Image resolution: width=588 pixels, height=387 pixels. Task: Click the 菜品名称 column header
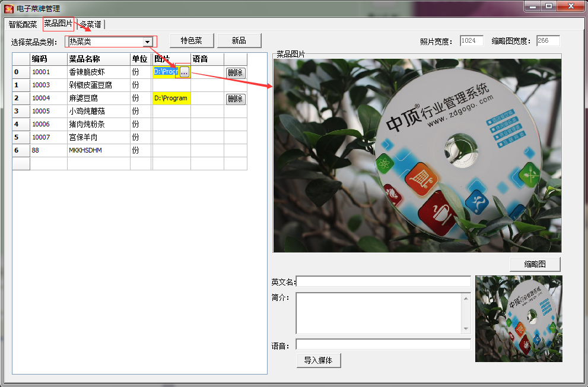(x=98, y=59)
